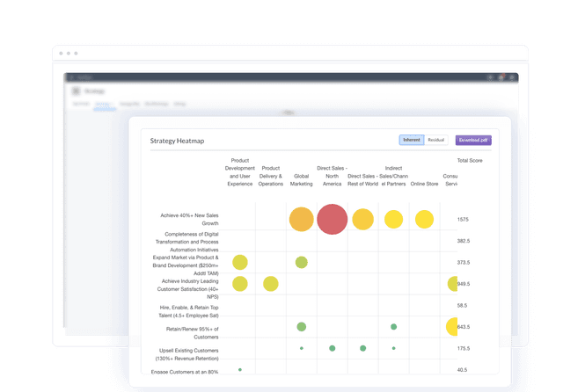Click the 'Completeness of Digital Transformation' row label
This screenshot has width=563, height=392.
pyautogui.click(x=186, y=242)
